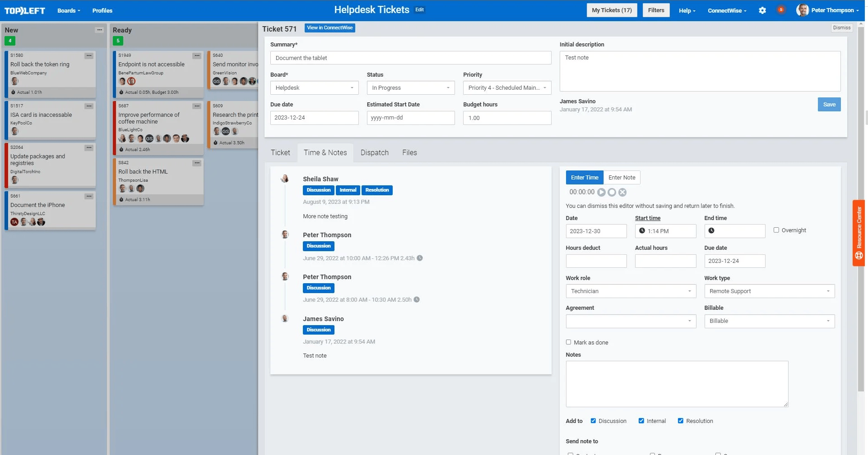Click My Tickets (17) button

coord(612,10)
